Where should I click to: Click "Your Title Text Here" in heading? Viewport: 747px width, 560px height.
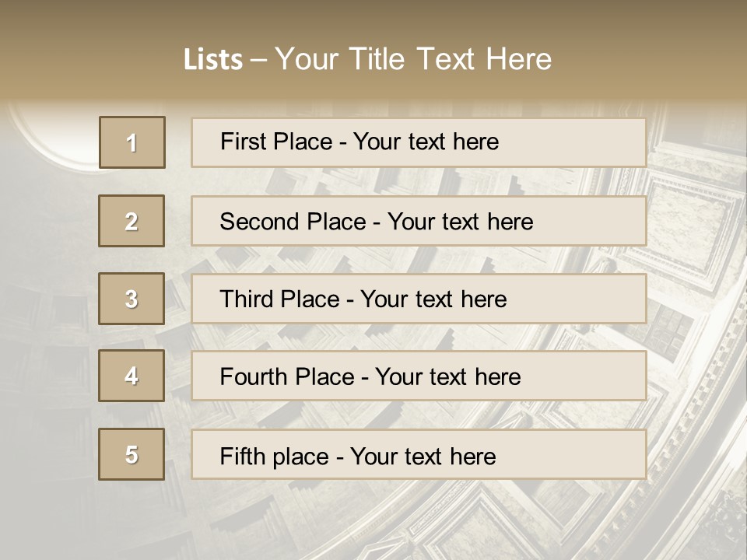point(413,59)
